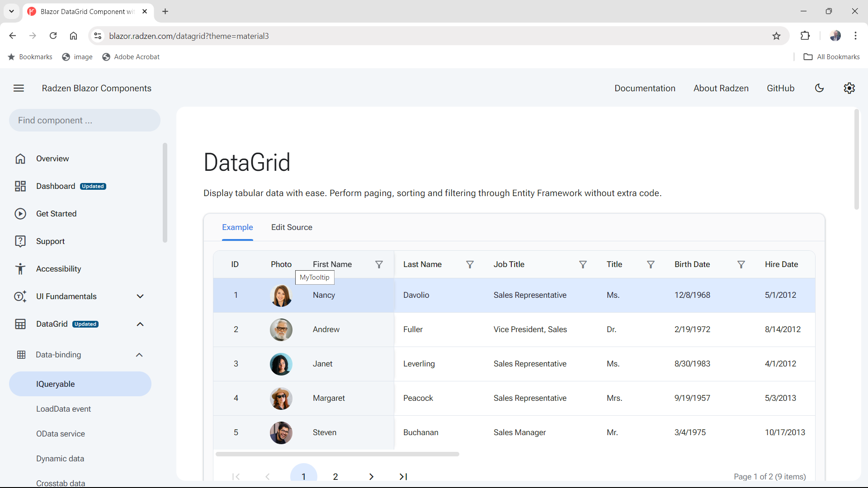Click the Dashboard grid icon
The width and height of the screenshot is (868, 488).
point(20,186)
